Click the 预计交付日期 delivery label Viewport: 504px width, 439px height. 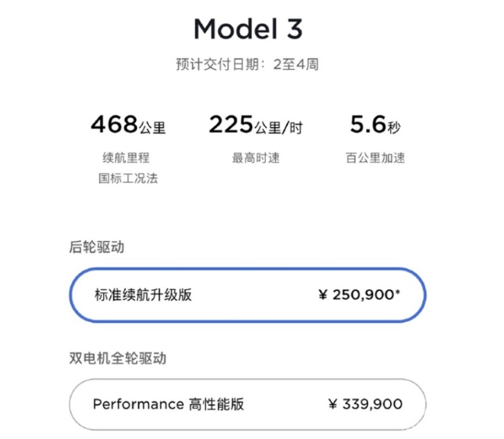[217, 64]
